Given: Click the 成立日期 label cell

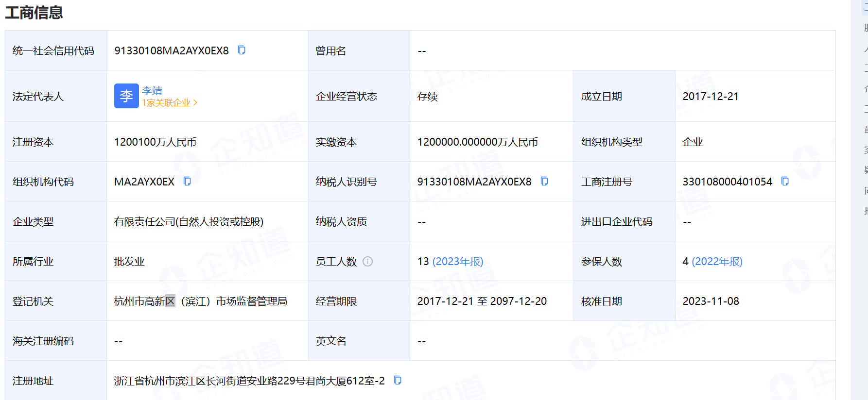Looking at the screenshot, I should [625, 96].
